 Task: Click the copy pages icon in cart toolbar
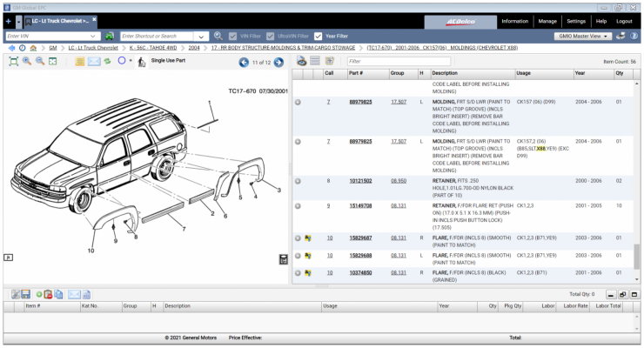[58, 294]
